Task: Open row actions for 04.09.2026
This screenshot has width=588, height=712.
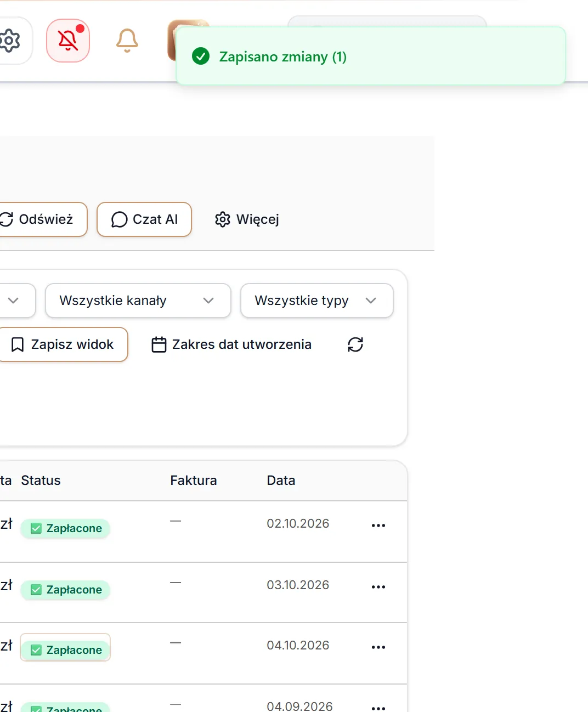Action: click(x=378, y=708)
